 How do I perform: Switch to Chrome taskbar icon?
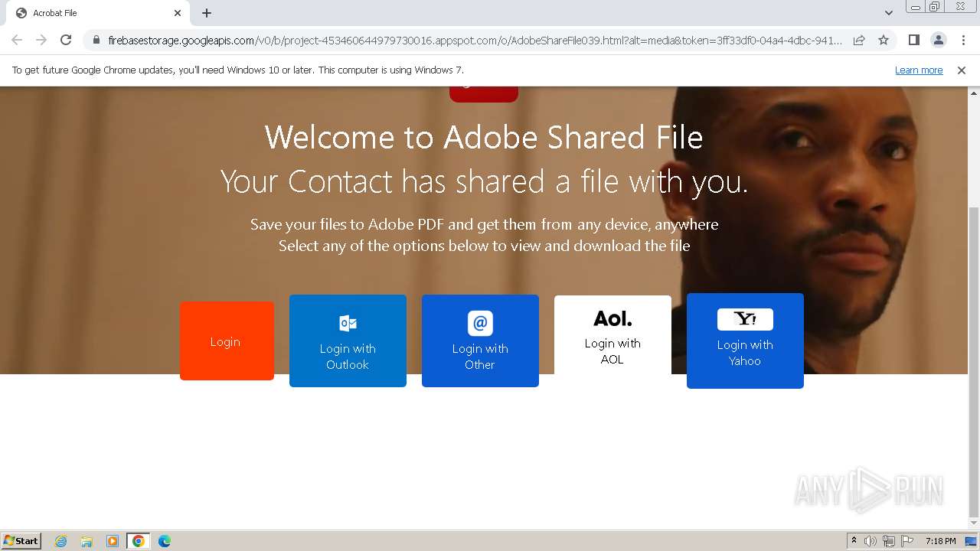pyautogui.click(x=139, y=541)
